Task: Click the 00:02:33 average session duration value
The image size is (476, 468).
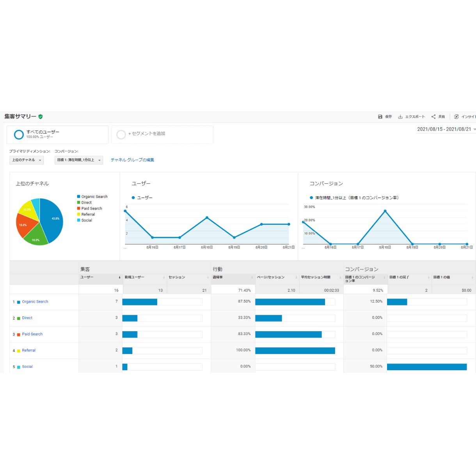Action: [332, 290]
